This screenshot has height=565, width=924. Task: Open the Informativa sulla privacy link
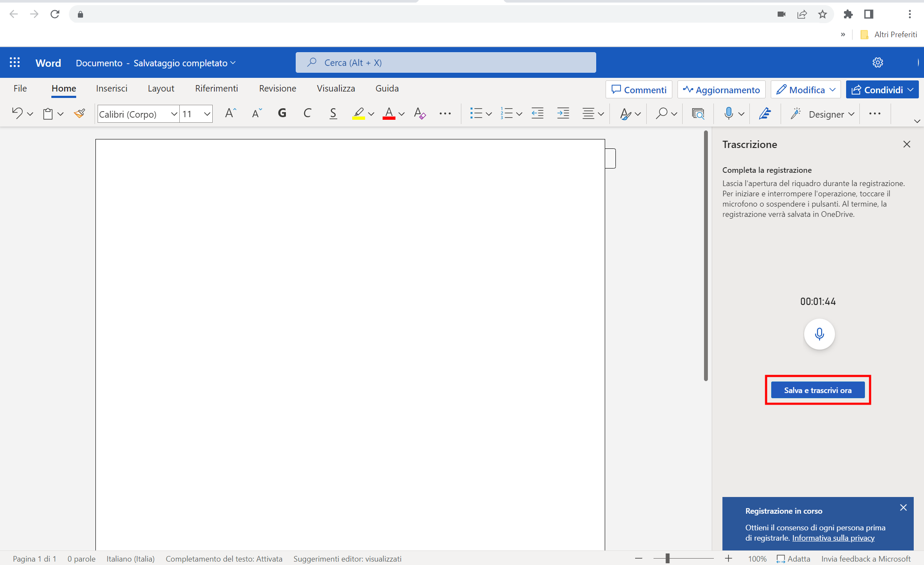point(833,538)
